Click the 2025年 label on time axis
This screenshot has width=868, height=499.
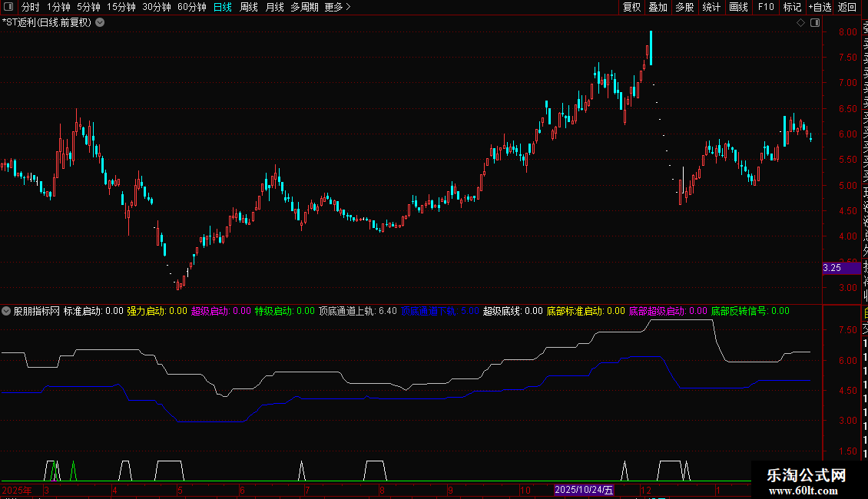tap(17, 490)
